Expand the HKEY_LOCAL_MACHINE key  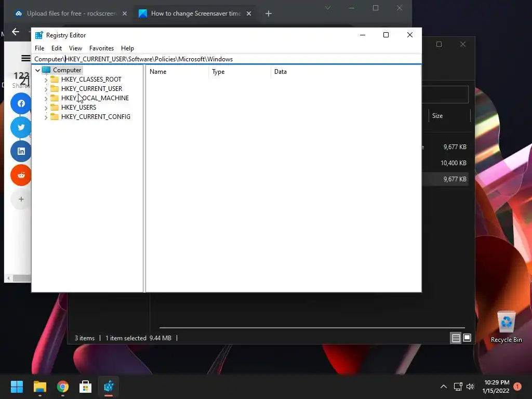coord(46,98)
